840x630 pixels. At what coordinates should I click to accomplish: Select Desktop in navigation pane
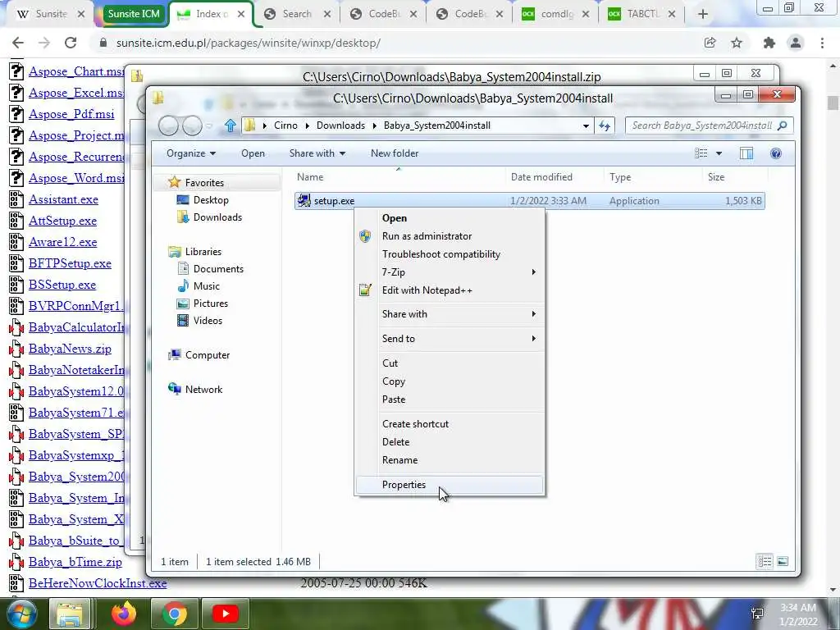(211, 200)
